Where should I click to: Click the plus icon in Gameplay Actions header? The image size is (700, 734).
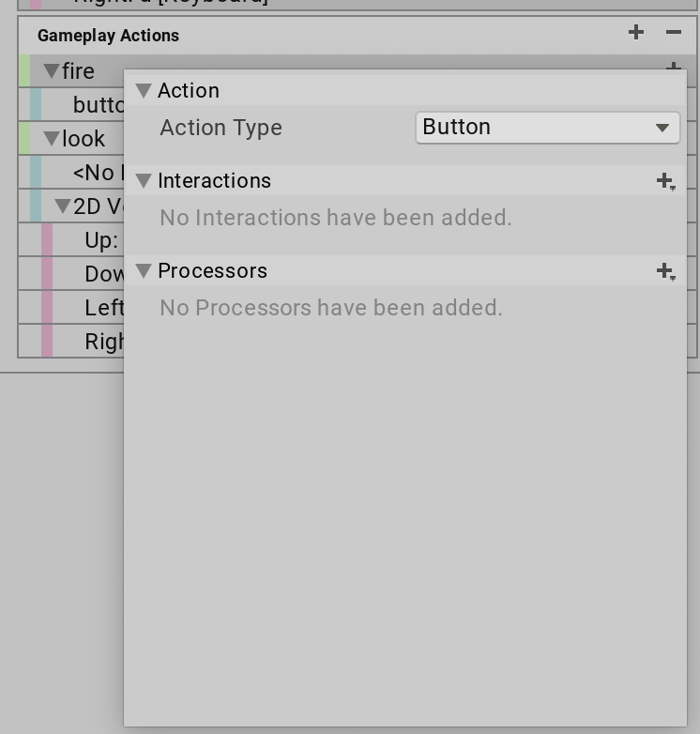click(x=636, y=33)
